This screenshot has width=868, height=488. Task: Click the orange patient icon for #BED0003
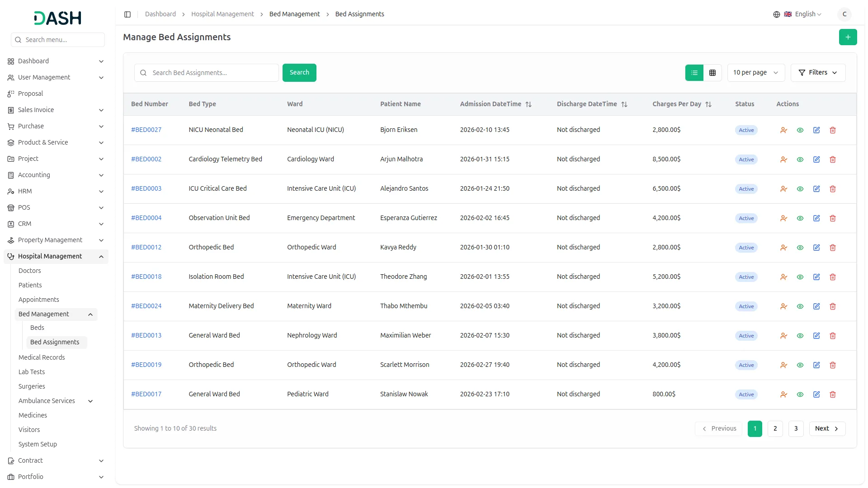(x=783, y=189)
